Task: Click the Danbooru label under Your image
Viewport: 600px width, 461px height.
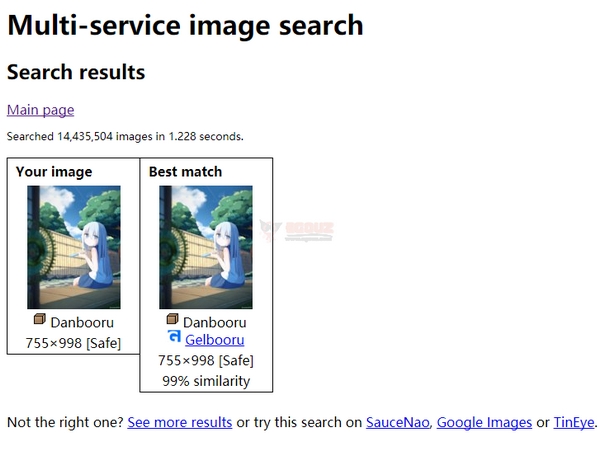Action: pos(82,322)
